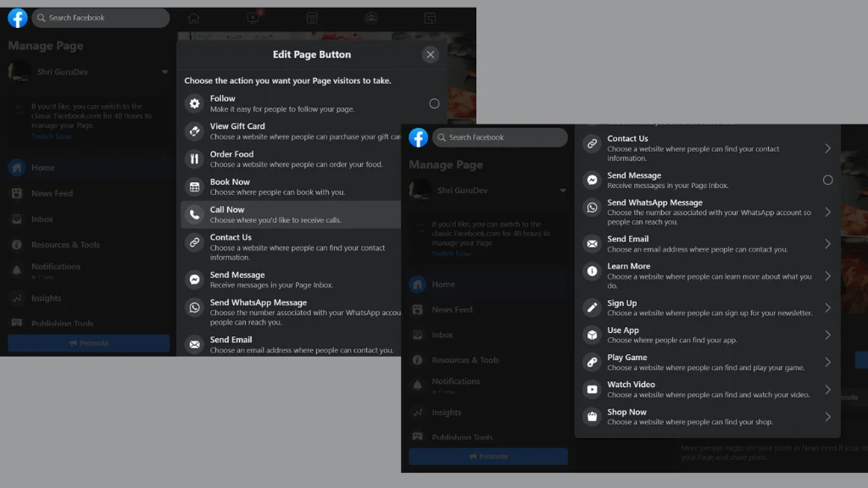Screen dimensions: 868x488
Task: Click the gear icon beside Follow
Action: (194, 103)
